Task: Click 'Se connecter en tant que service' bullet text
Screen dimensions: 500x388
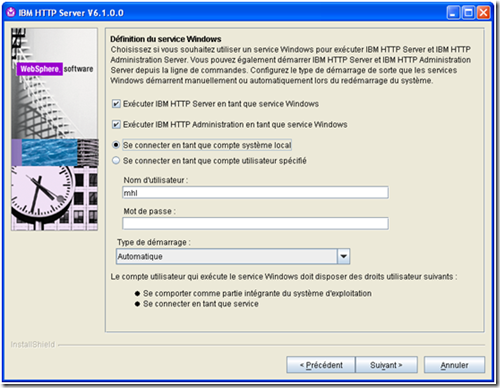Action: tap(201, 304)
